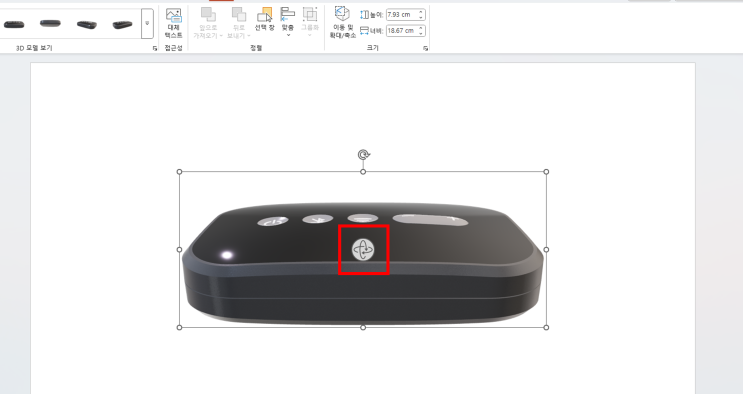Increase height with the up stepper arrow
The image size is (743, 394).
421,12
